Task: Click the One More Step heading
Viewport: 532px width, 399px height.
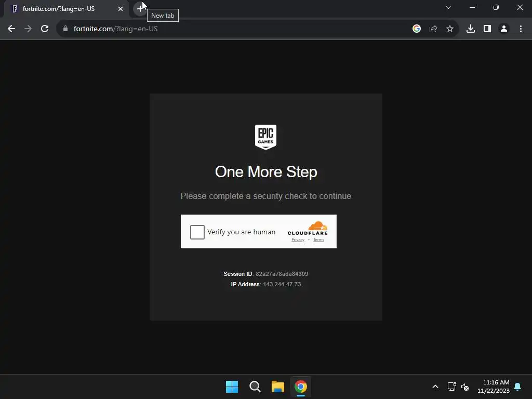Action: pyautogui.click(x=266, y=172)
